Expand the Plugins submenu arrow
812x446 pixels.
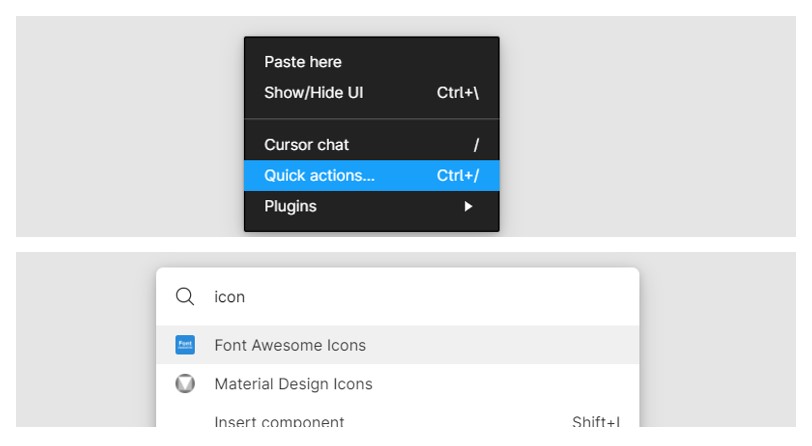coord(467,207)
